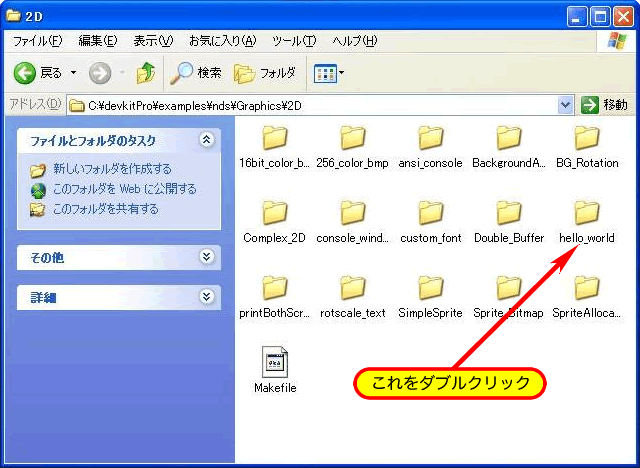Click the shared folder icon in tasks

click(x=38, y=210)
